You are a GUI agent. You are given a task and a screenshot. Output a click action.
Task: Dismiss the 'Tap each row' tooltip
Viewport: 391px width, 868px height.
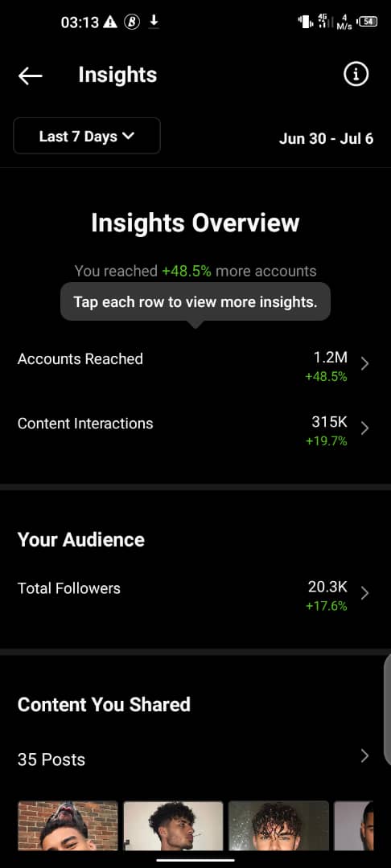click(x=195, y=302)
